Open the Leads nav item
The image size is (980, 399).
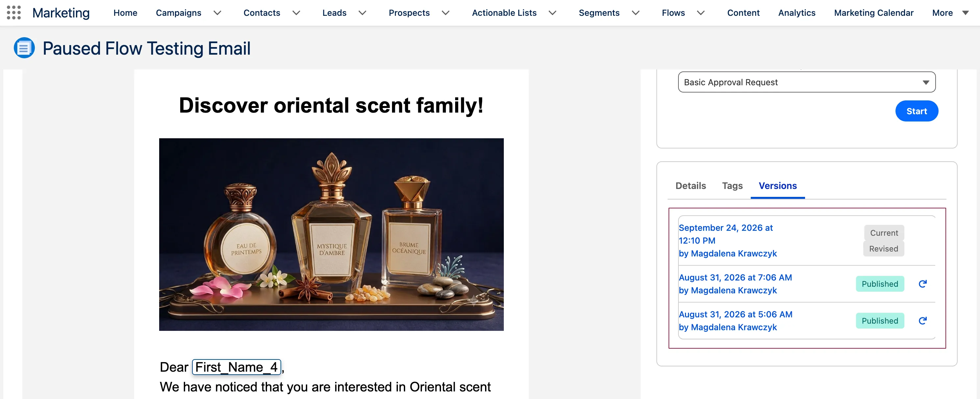coord(334,13)
